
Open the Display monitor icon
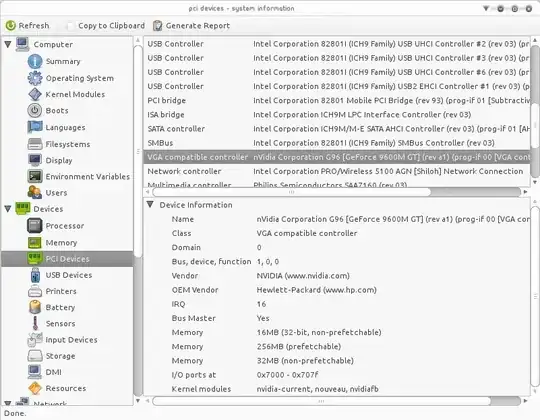coord(35,160)
